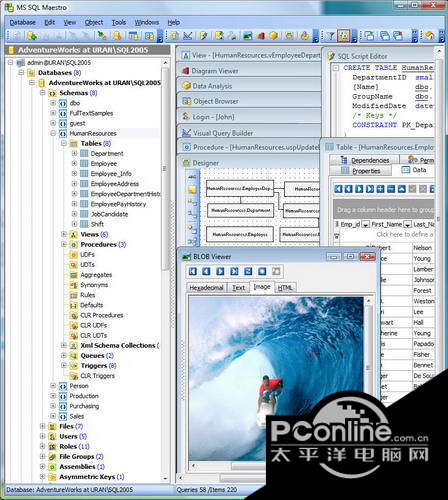Go to next record in BLOB Viewer

point(220,271)
